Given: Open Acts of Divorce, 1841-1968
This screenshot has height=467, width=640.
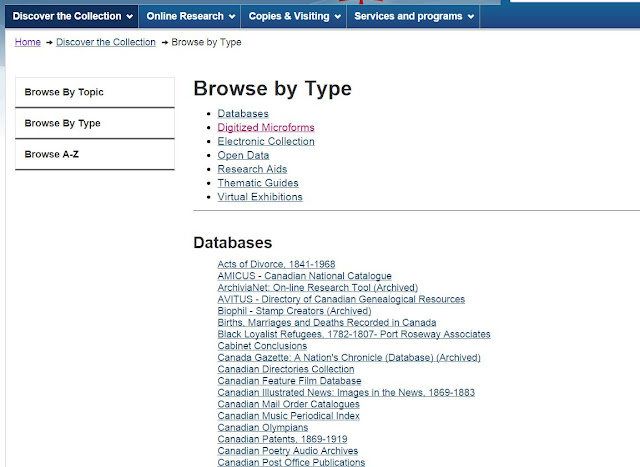Looking at the screenshot, I should click(276, 264).
